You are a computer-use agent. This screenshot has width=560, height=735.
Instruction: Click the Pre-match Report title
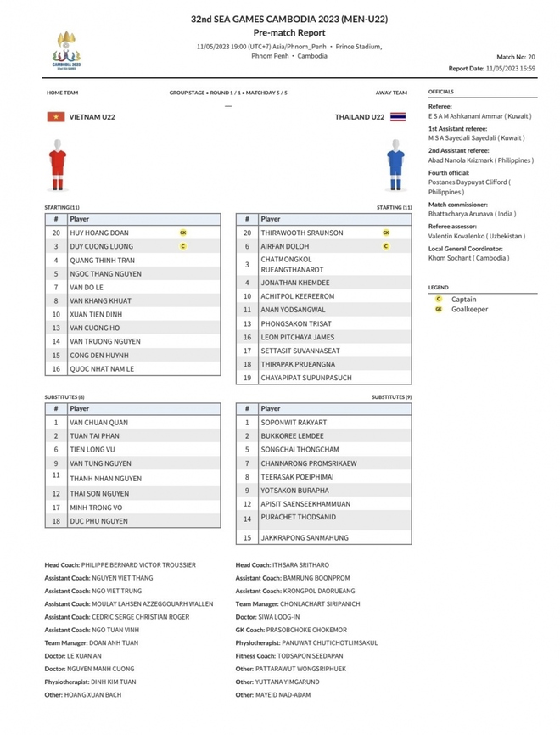pos(289,33)
